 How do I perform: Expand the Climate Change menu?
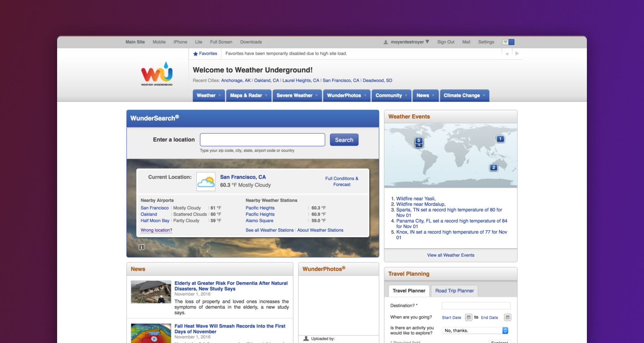[x=465, y=96]
